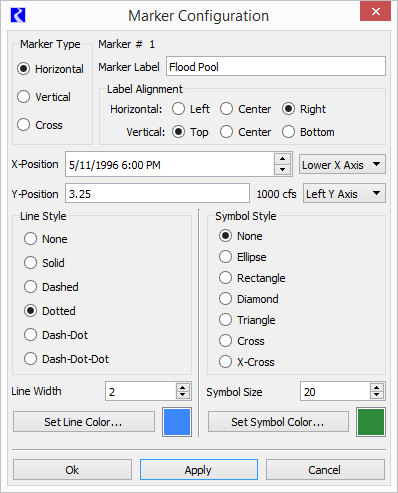Set horizontal label alignment to Left

coord(191,109)
